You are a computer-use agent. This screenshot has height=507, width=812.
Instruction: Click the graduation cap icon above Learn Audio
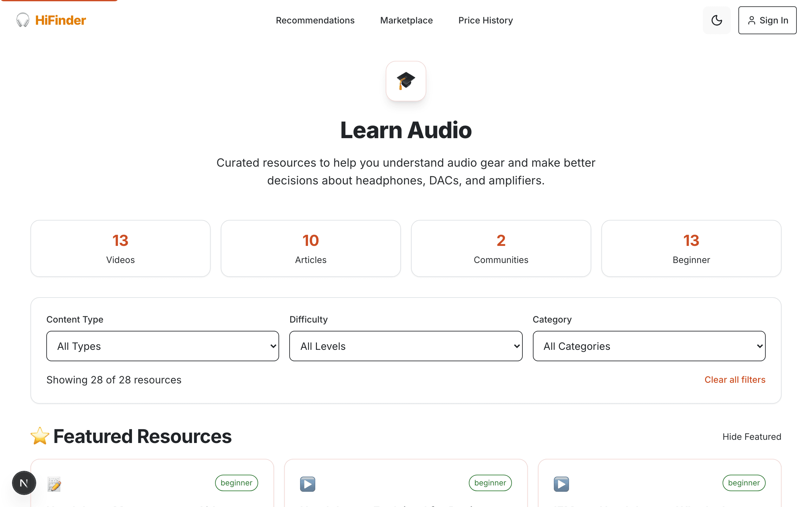[406, 81]
